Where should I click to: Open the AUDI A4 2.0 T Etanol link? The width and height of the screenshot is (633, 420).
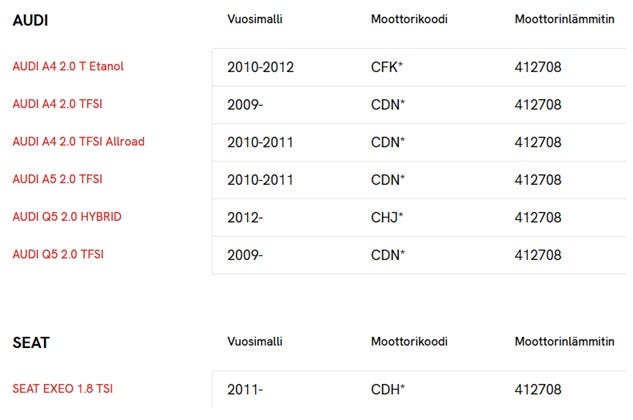tap(68, 67)
